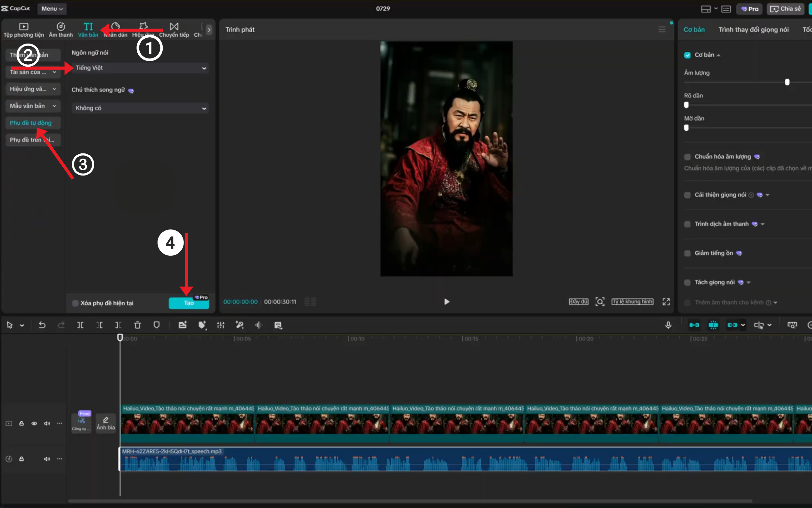Open the Menu dropdown in title bar
This screenshot has height=508, width=812.
tap(52, 9)
